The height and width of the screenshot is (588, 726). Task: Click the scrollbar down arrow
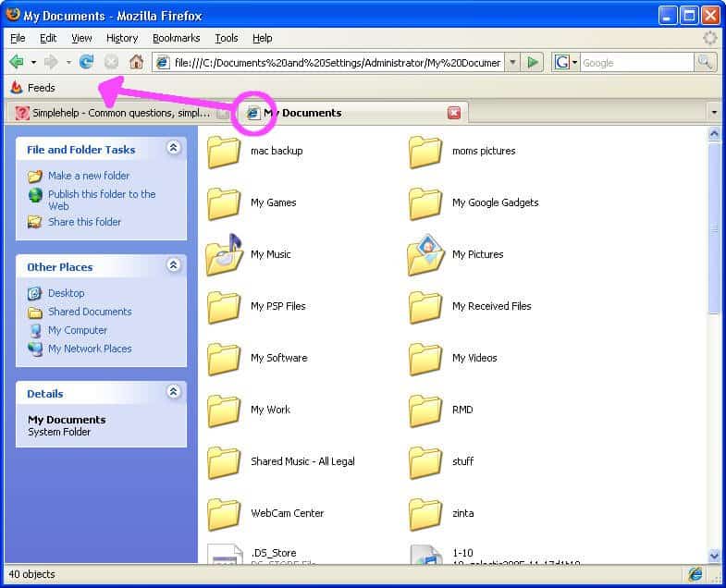[x=714, y=555]
